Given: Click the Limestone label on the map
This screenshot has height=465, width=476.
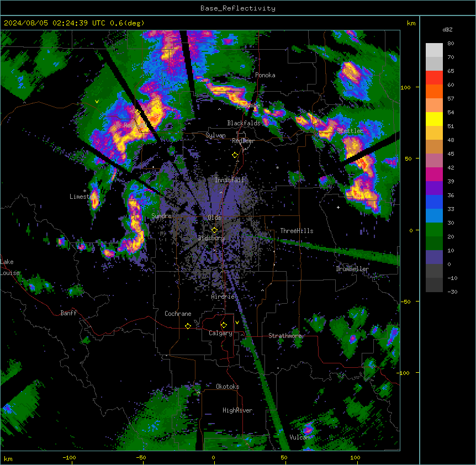Looking at the screenshot, I should [x=84, y=197].
